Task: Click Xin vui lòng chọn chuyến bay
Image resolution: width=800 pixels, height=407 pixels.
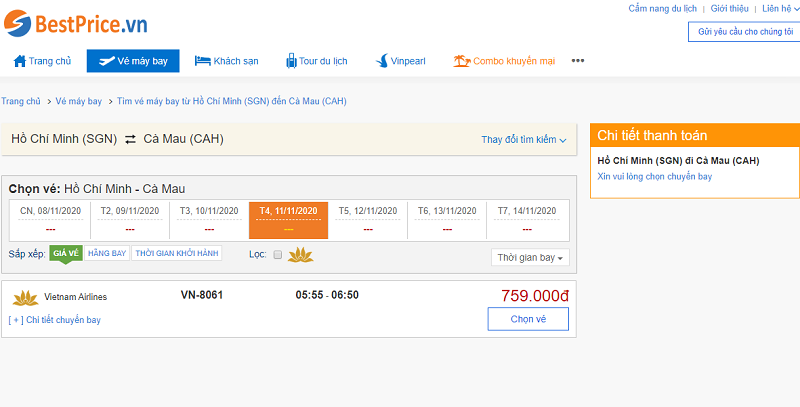Action: tap(655, 176)
